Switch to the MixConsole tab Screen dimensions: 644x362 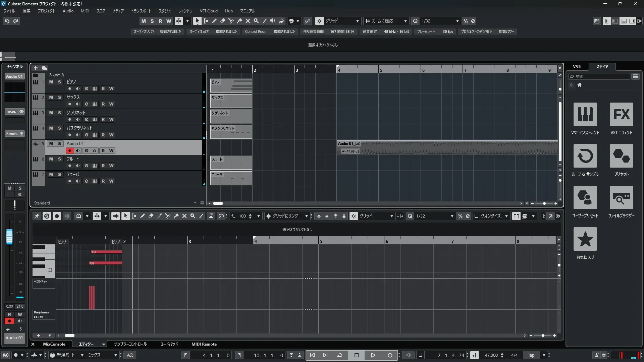[54, 344]
